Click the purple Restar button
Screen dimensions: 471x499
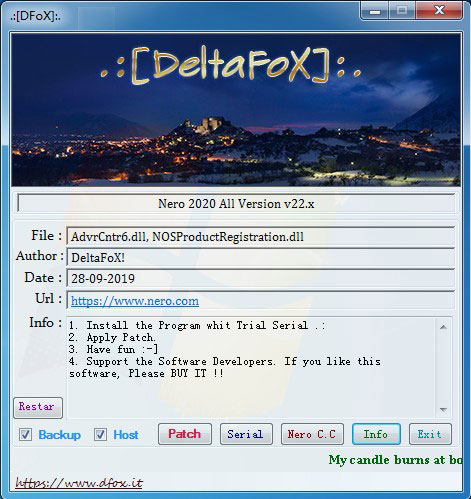point(38,407)
